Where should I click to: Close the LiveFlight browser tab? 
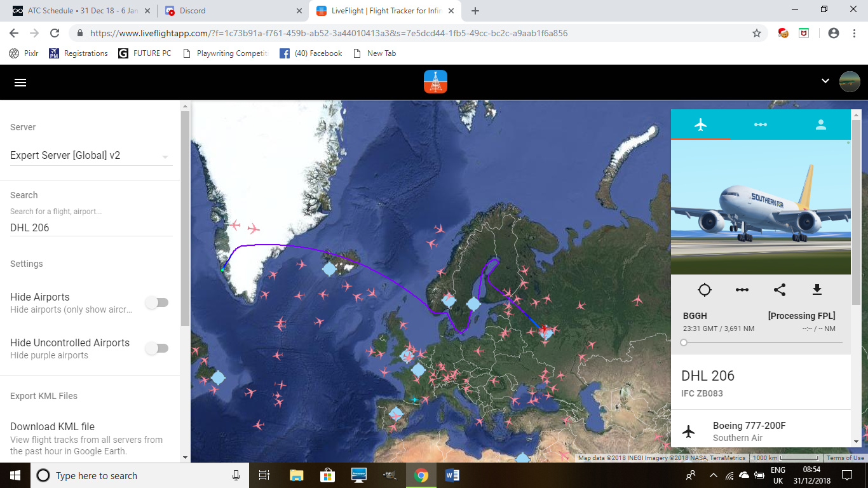[x=451, y=11]
